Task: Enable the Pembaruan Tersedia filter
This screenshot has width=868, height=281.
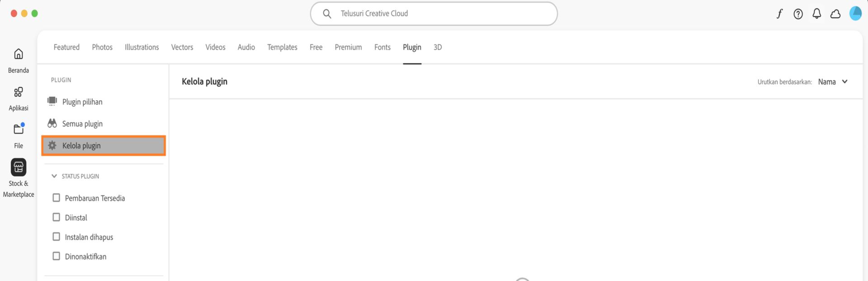Action: 56,197
